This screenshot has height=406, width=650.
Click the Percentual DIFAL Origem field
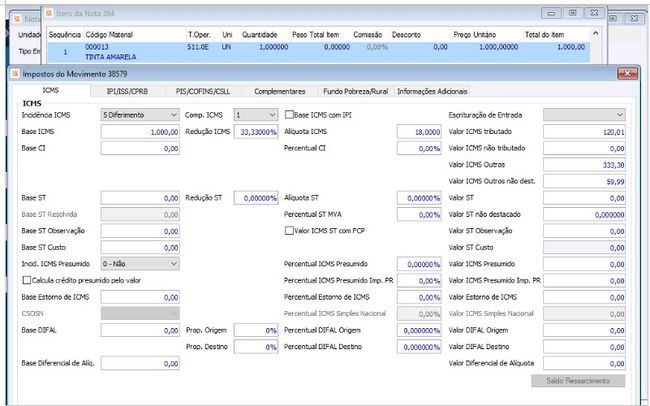(419, 331)
